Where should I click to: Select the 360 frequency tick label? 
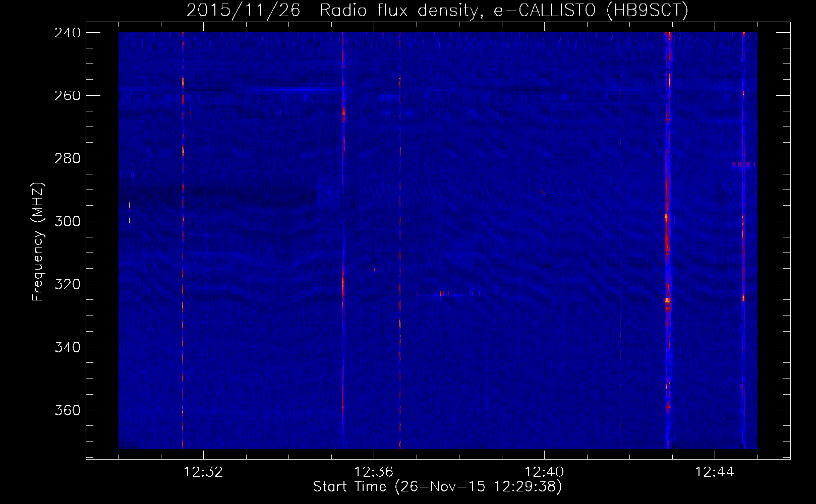pos(68,410)
